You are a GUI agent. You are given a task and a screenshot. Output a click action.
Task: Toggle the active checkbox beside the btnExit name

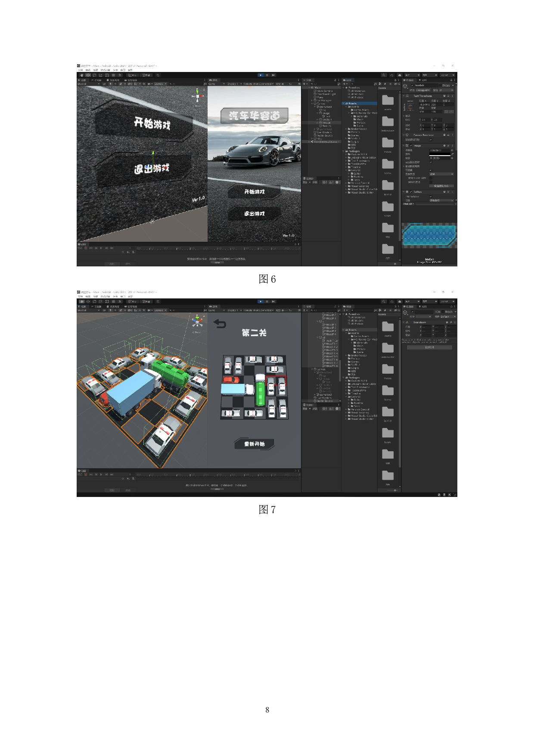pos(412,85)
